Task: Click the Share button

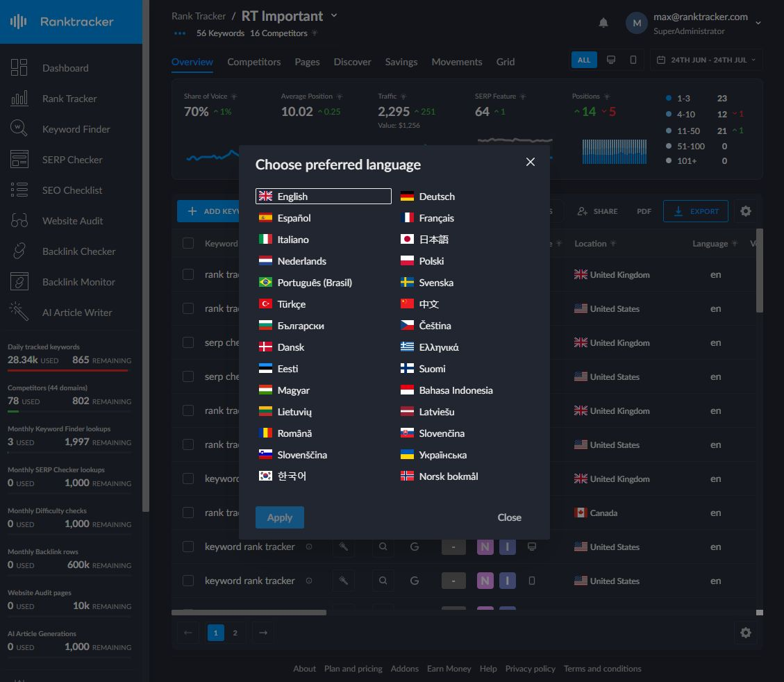Action: pyautogui.click(x=597, y=211)
